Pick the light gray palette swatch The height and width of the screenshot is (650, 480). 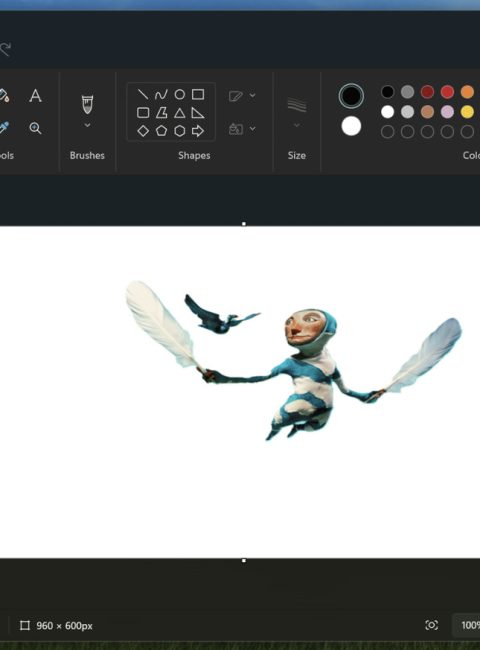[407, 112]
